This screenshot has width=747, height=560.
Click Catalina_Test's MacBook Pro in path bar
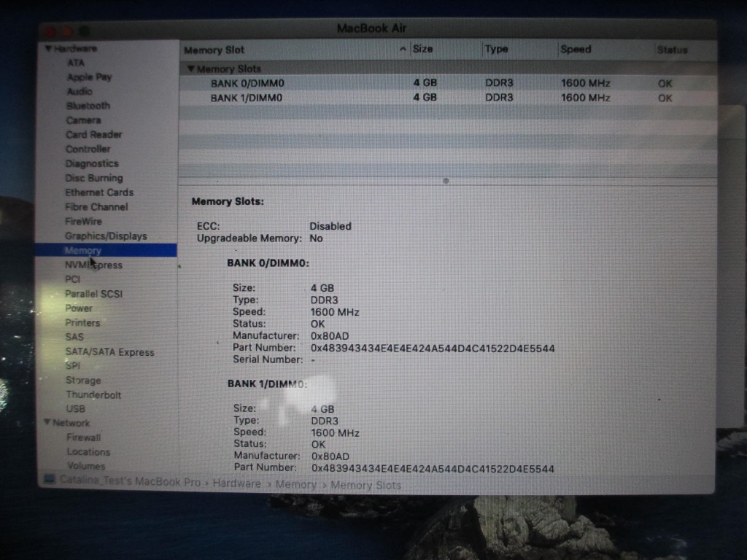pyautogui.click(x=130, y=482)
